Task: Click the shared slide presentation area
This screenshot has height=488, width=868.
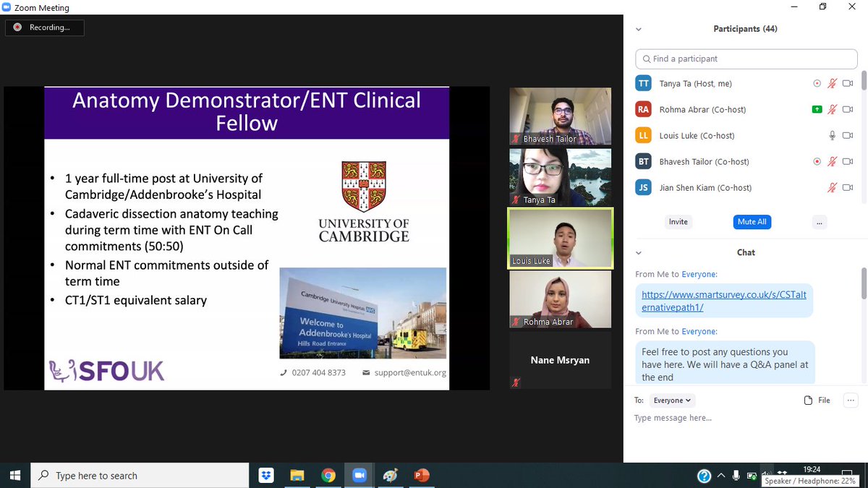Action: pos(247,239)
